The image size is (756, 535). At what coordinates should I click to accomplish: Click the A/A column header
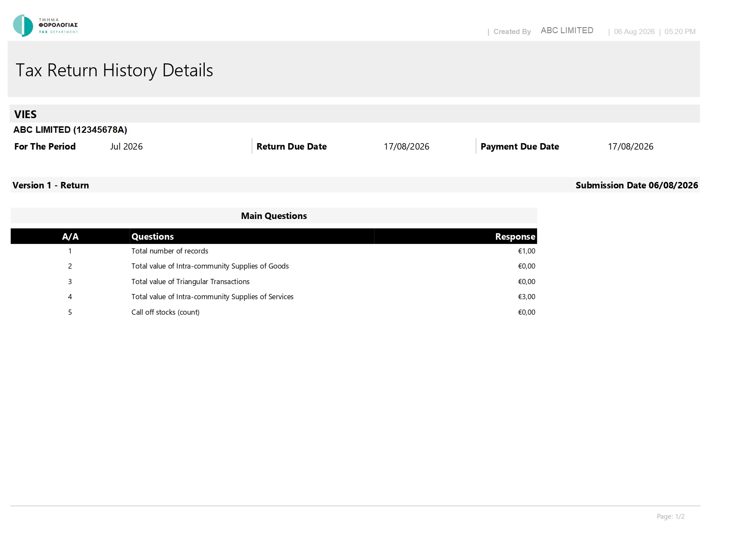point(70,236)
